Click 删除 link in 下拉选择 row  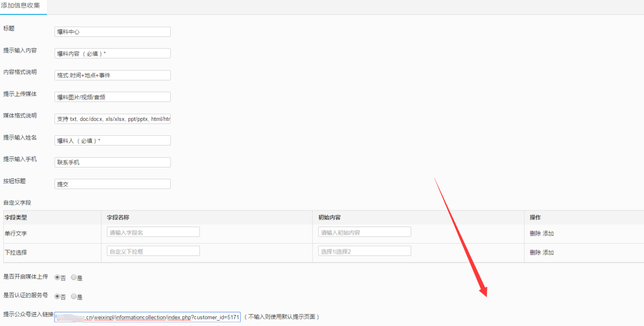[x=535, y=253]
